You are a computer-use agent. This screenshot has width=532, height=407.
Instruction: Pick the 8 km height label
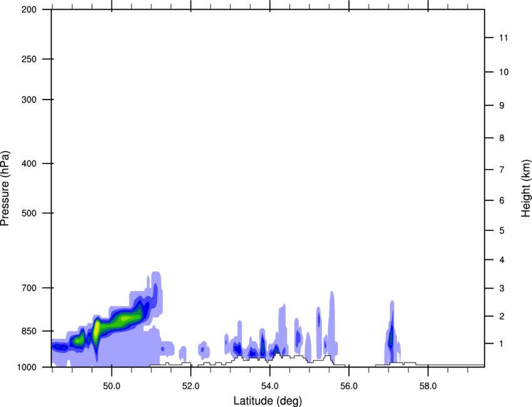502,138
